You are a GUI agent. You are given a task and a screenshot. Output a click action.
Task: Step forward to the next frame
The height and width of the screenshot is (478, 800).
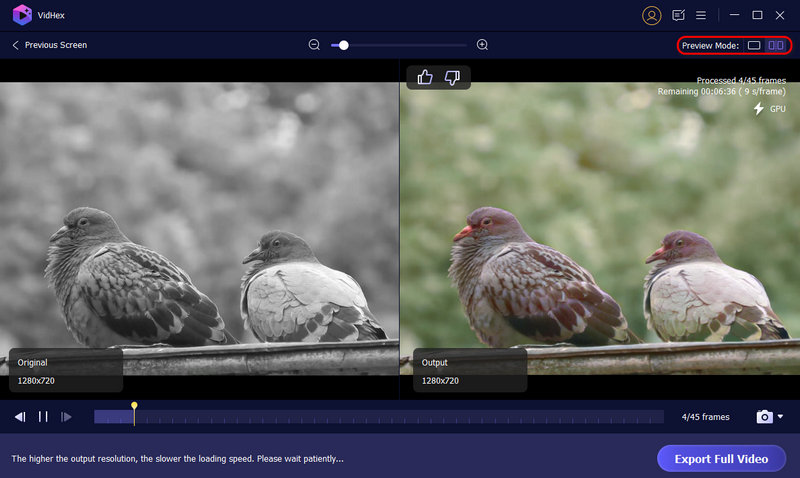pos(67,417)
